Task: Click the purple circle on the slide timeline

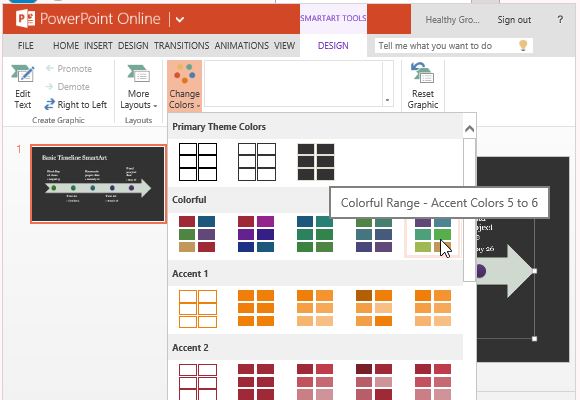Action: click(x=481, y=271)
